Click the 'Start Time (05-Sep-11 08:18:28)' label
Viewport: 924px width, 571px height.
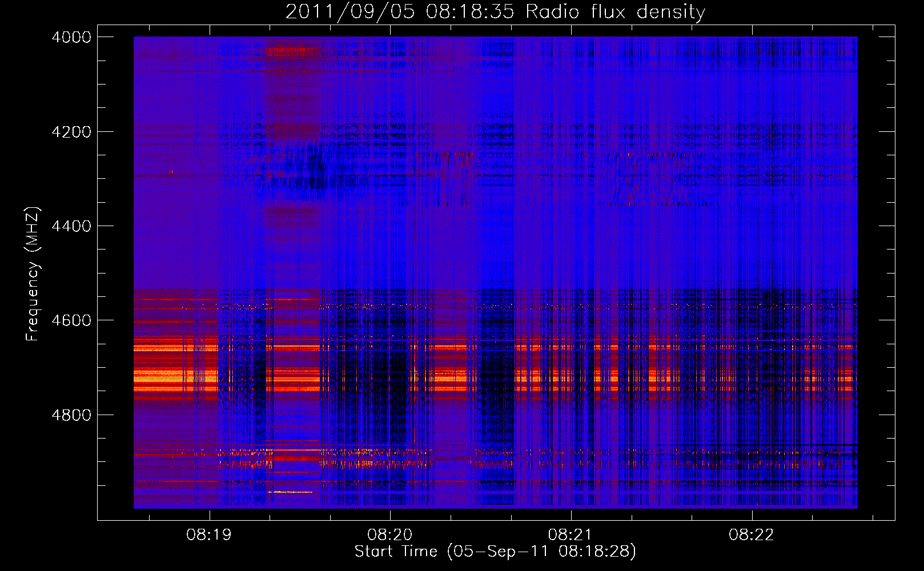(495, 552)
